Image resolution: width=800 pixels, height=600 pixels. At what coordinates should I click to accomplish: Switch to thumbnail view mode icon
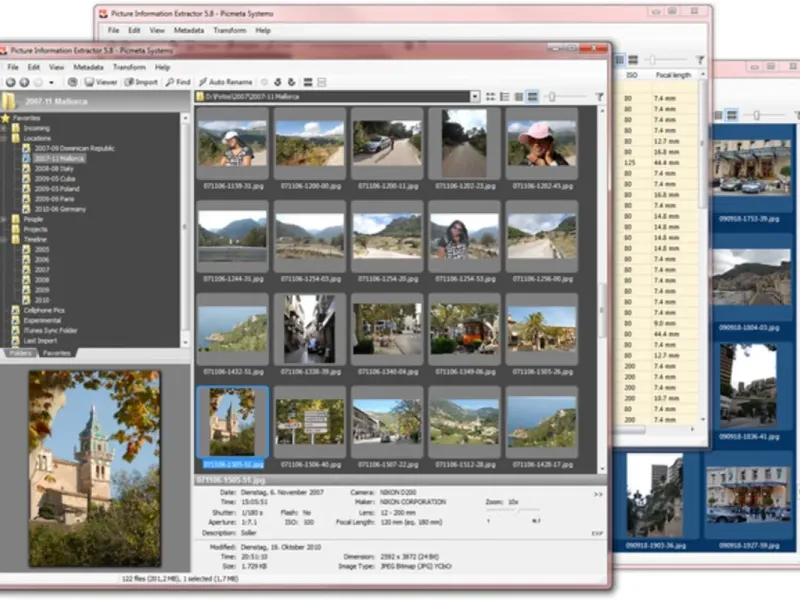point(533,97)
